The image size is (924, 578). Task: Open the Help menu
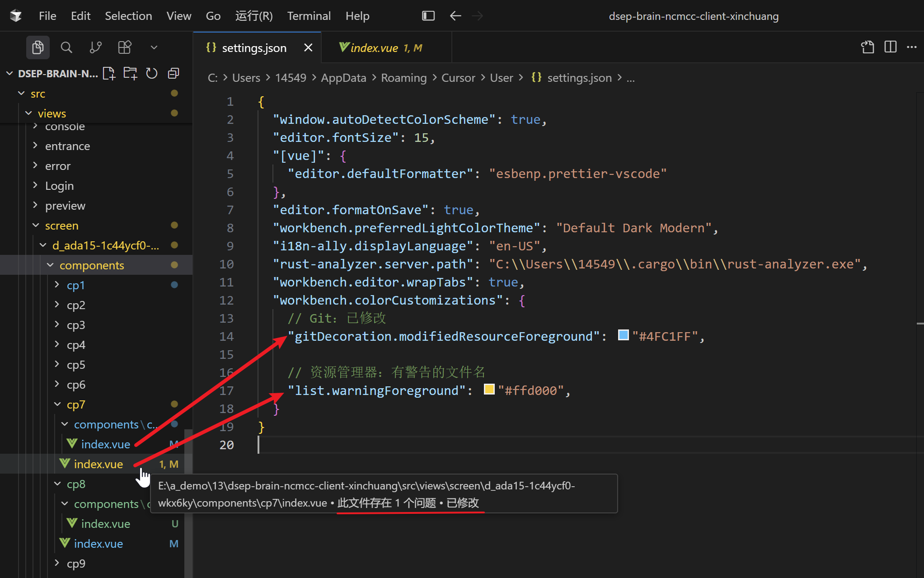pyautogui.click(x=357, y=16)
